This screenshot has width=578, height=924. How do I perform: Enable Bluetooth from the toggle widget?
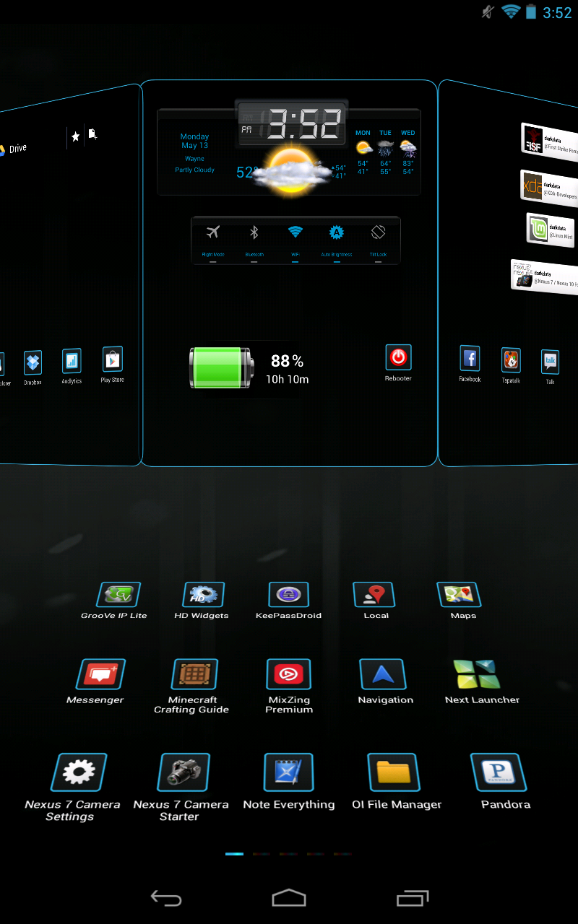[254, 232]
